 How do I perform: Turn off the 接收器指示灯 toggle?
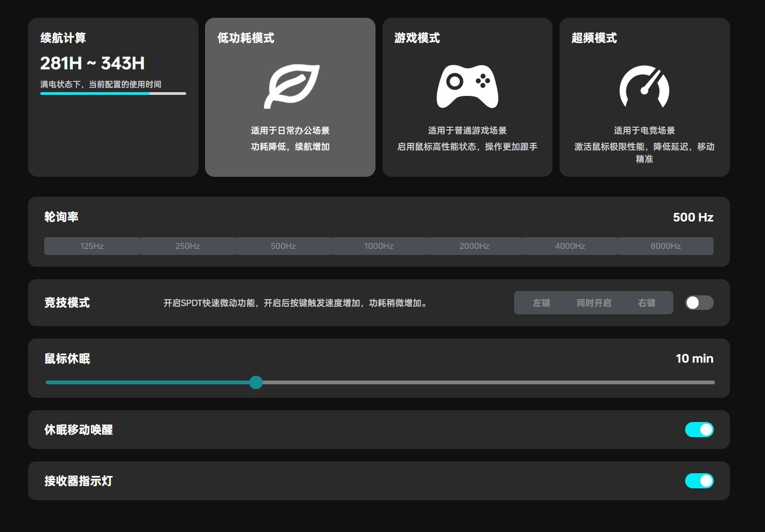click(699, 481)
